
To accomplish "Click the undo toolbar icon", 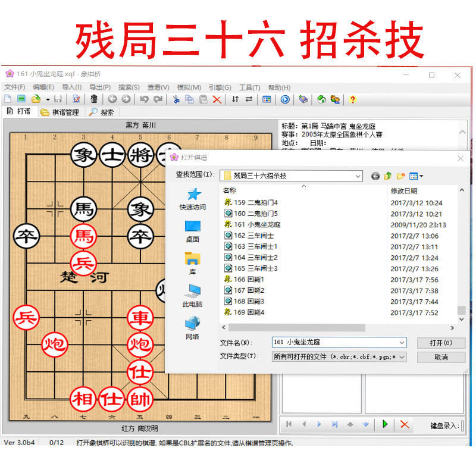I will pos(144,99).
